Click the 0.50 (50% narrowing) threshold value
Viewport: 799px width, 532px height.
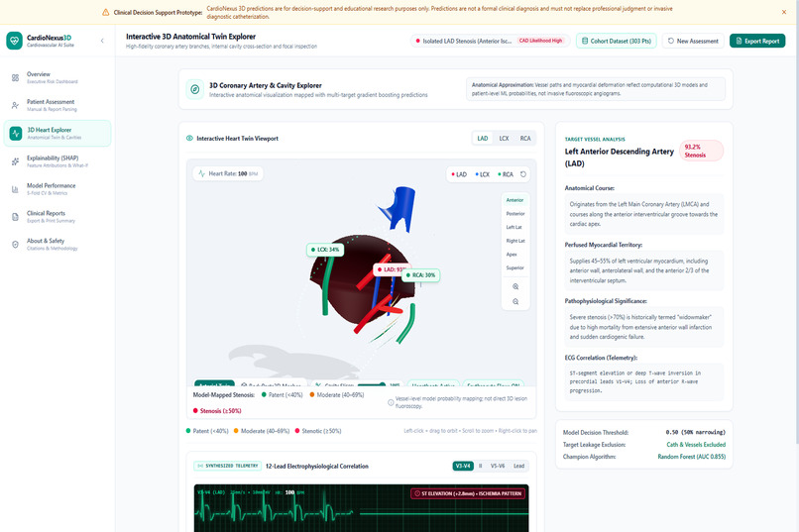click(695, 432)
